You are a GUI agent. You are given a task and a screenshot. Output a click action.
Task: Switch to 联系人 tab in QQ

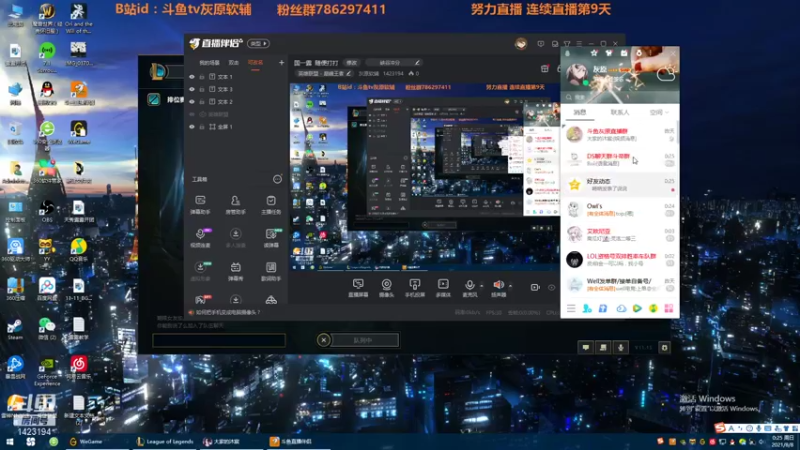pyautogui.click(x=619, y=112)
